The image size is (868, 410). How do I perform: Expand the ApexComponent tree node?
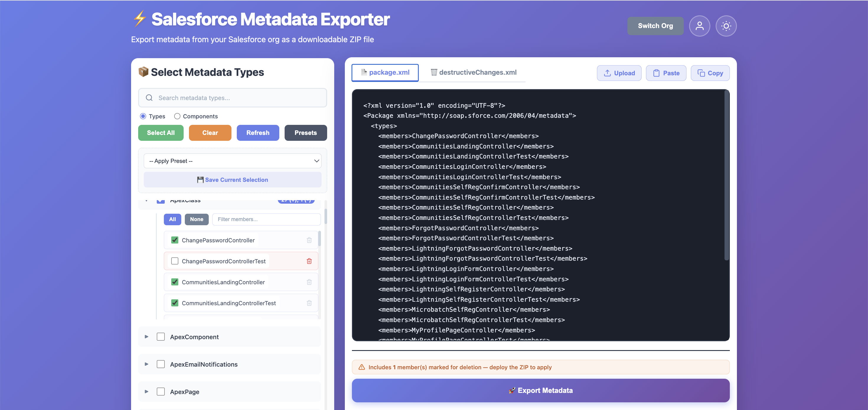click(146, 337)
